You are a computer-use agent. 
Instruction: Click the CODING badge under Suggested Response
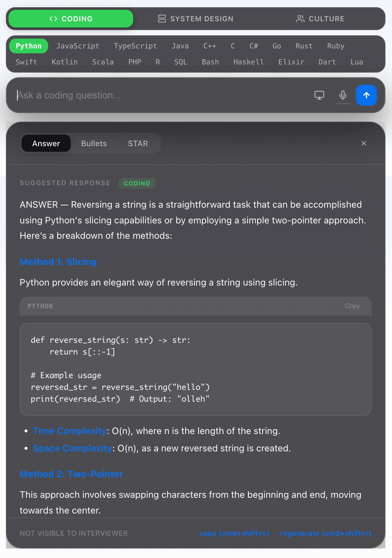click(x=137, y=183)
